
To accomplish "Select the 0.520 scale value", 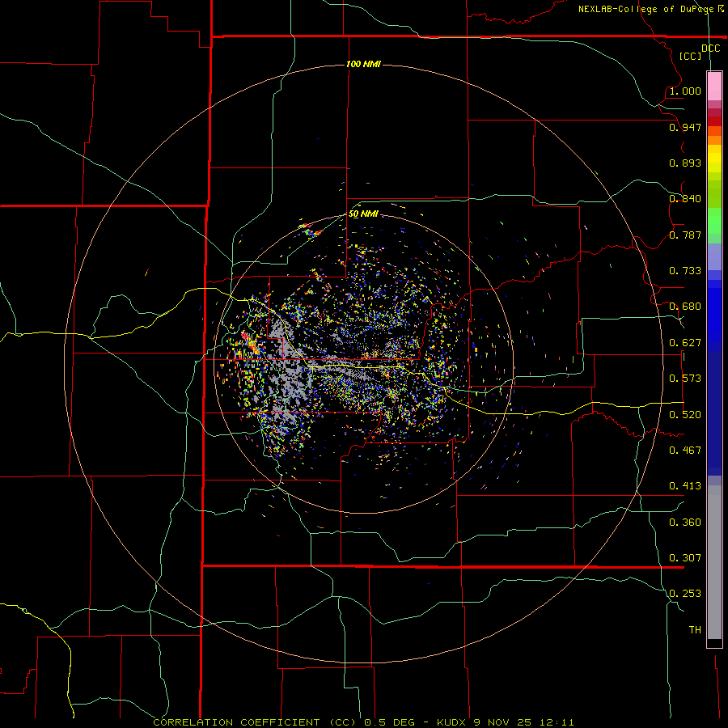I will point(685,415).
